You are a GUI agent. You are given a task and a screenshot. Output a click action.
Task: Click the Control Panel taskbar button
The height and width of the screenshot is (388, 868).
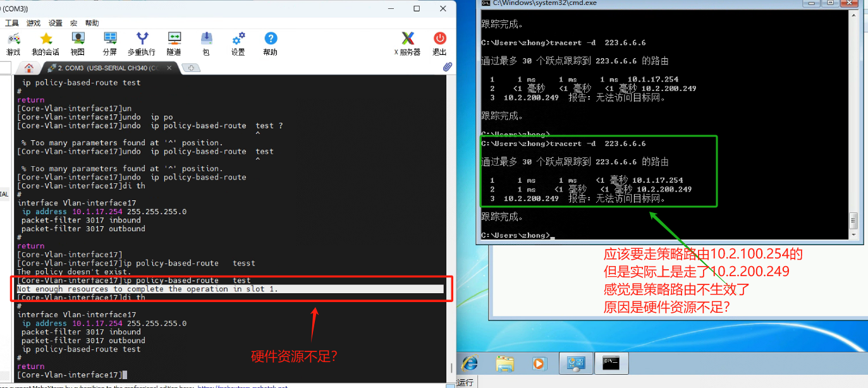(576, 363)
